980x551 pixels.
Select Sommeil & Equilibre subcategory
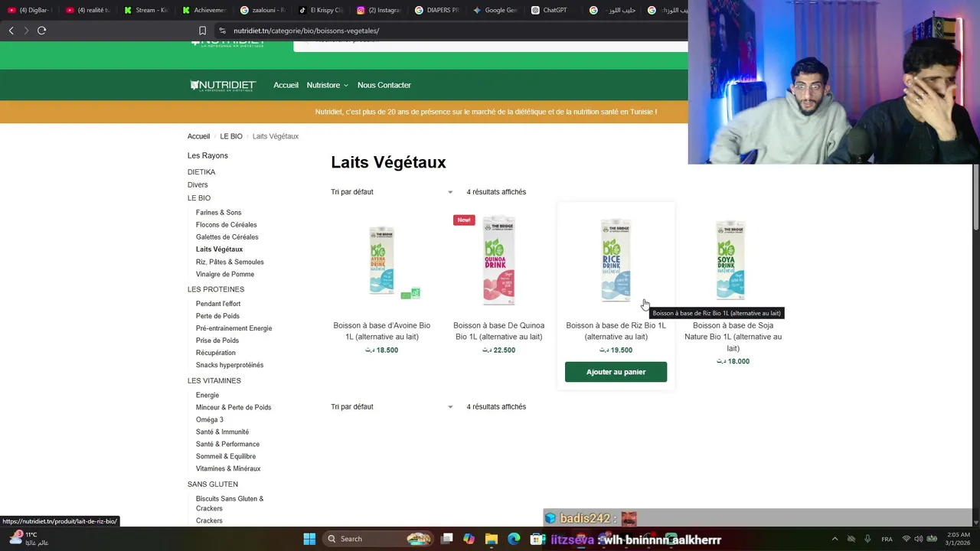click(x=226, y=456)
